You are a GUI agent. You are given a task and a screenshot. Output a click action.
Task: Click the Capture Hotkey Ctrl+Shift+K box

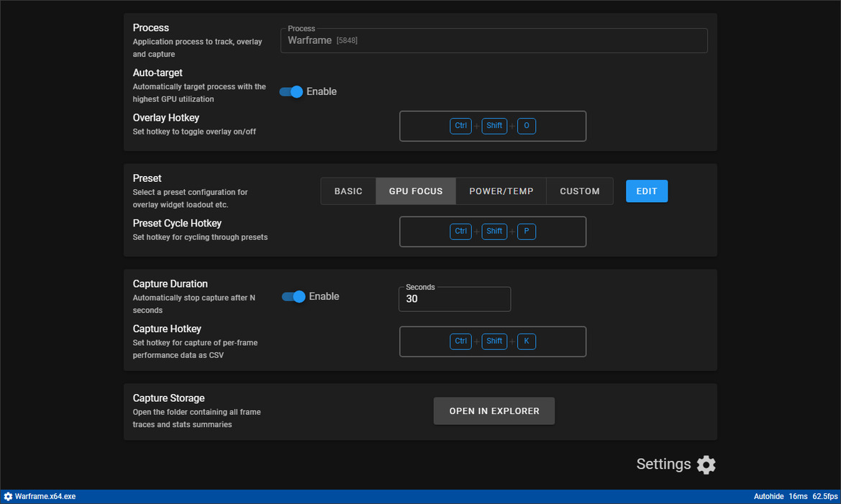tap(492, 342)
